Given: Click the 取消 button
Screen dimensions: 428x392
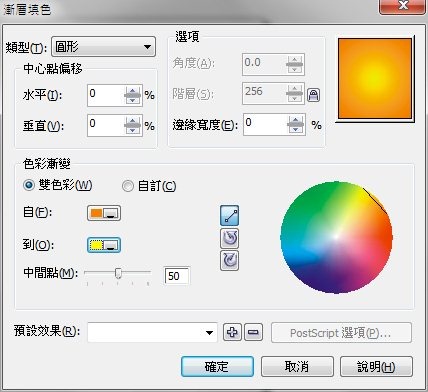Looking at the screenshot, I should [x=297, y=367].
